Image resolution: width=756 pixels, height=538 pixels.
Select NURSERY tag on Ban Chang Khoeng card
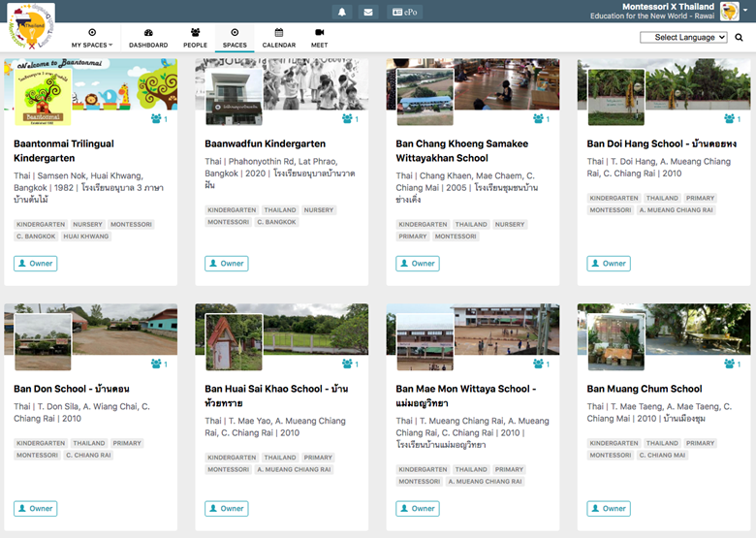510,224
